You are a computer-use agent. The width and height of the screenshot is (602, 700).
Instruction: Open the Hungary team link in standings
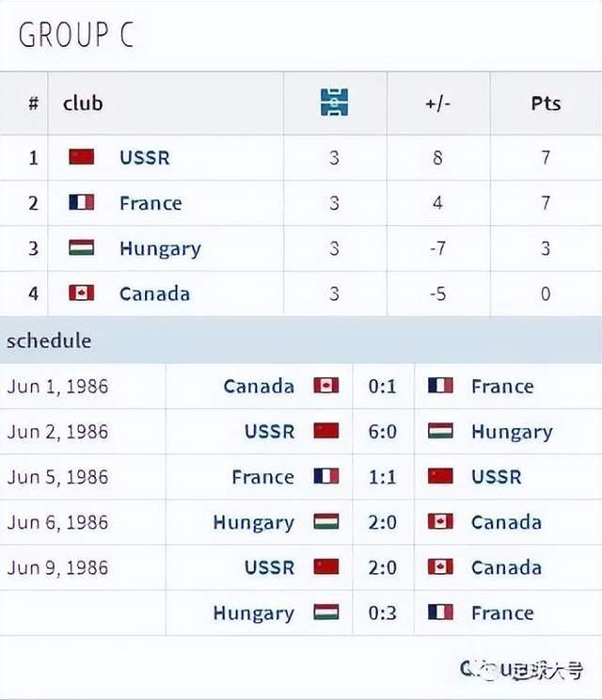pos(160,249)
